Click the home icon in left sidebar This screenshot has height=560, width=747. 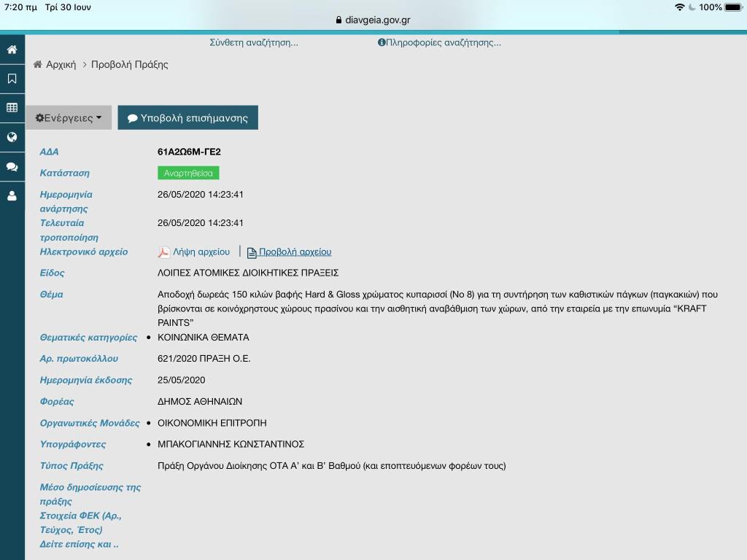click(12, 50)
